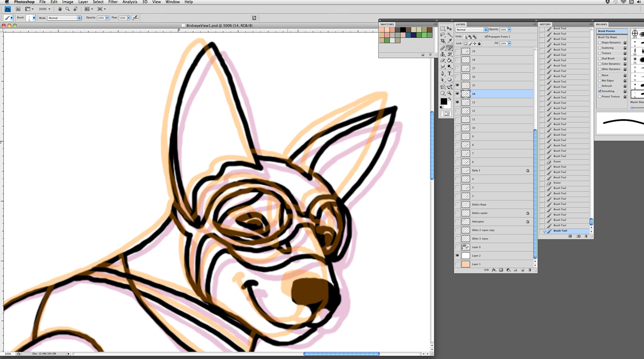This screenshot has width=644, height=359.
Task: Open Tool Preset picker dropdown
Action: pyautogui.click(x=12, y=18)
